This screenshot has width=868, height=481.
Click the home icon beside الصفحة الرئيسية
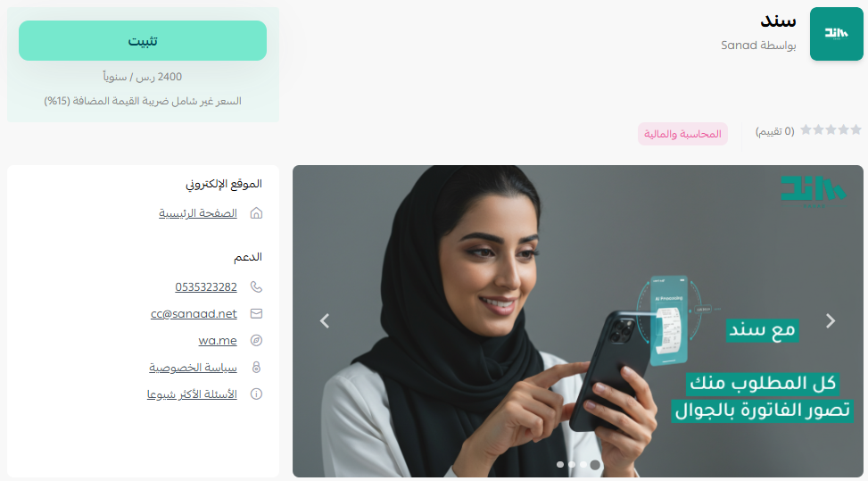pos(256,213)
